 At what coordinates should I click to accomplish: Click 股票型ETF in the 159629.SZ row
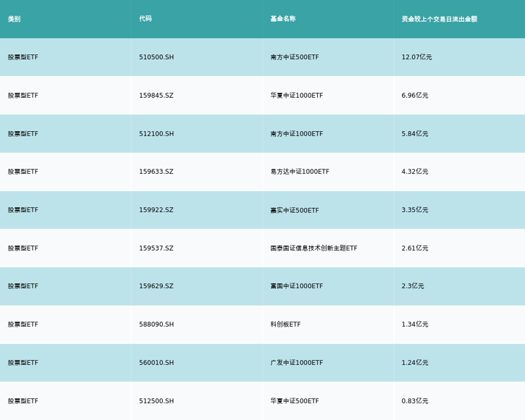pos(23,286)
